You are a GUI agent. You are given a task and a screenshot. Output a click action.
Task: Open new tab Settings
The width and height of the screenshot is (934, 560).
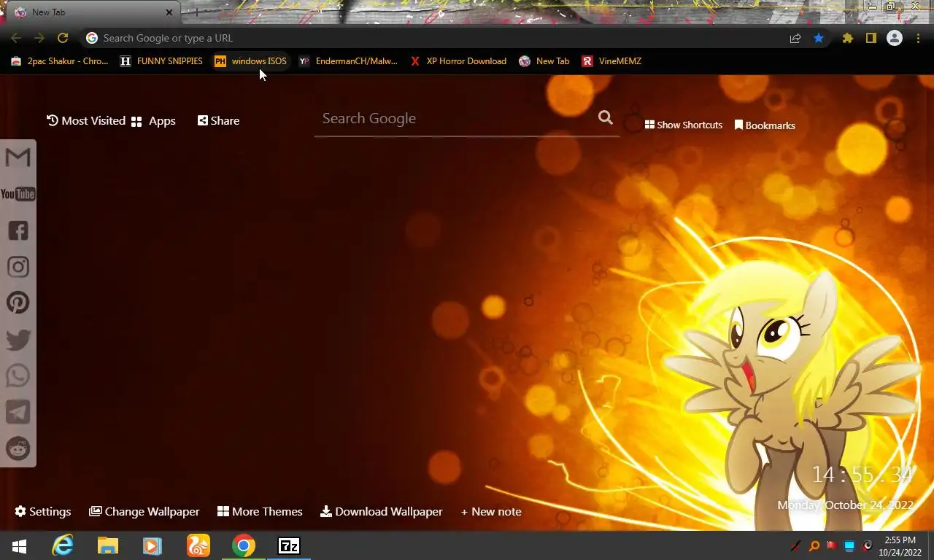coord(43,512)
